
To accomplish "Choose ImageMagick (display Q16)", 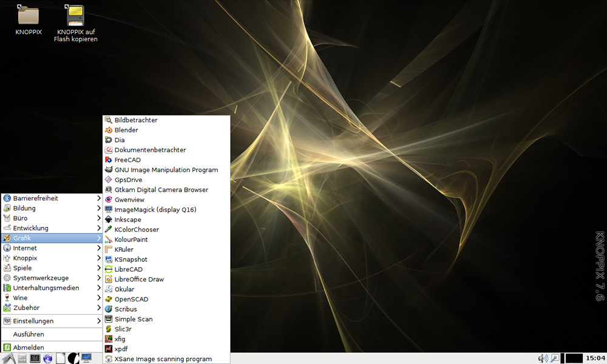I will [166, 210].
